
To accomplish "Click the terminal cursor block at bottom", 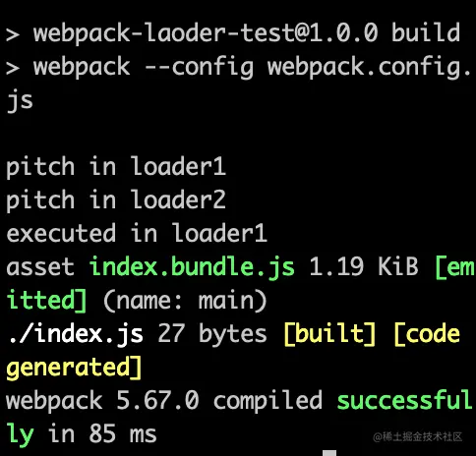I will [x=329, y=453].
